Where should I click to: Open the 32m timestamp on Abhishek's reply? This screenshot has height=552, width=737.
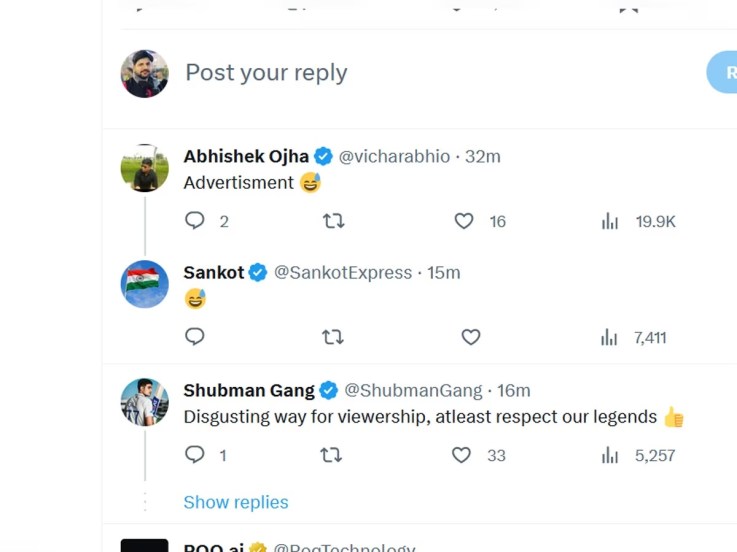tap(483, 156)
